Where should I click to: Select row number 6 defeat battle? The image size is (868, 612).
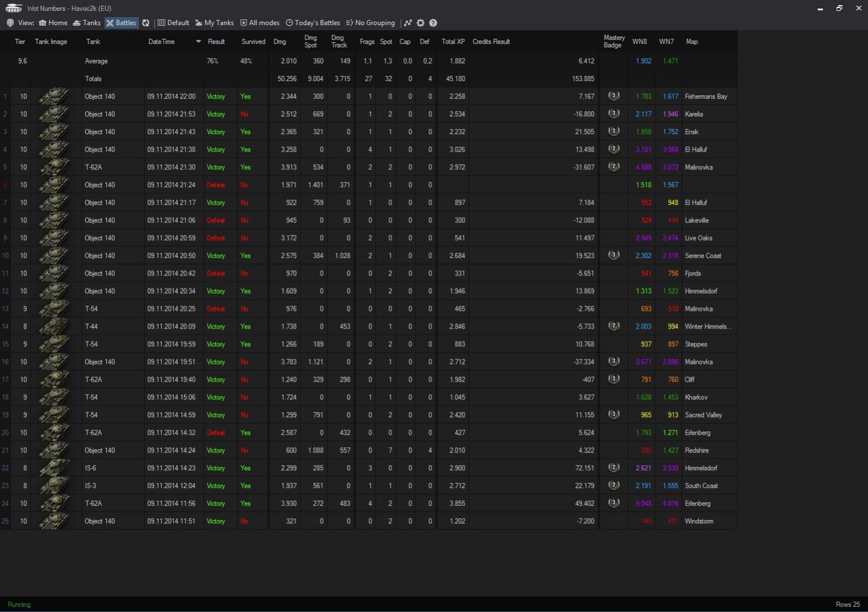click(5, 185)
